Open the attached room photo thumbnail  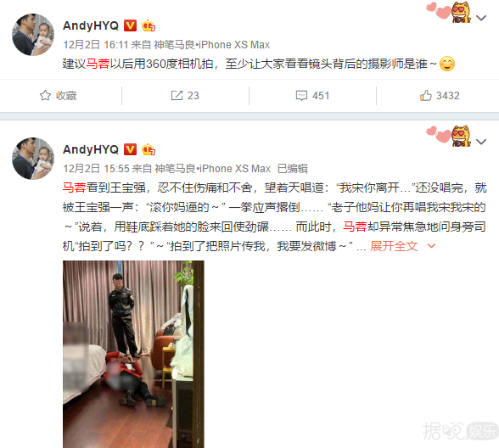point(133,354)
